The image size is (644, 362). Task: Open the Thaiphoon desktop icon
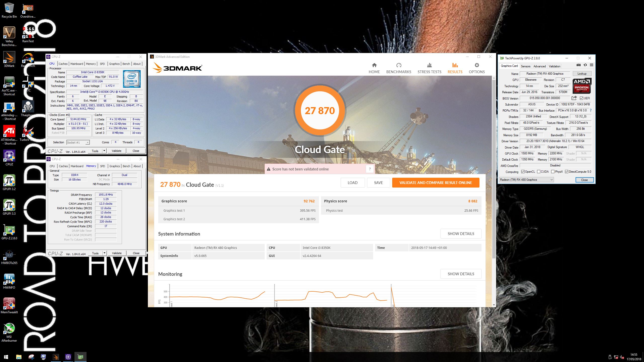[x=28, y=109]
